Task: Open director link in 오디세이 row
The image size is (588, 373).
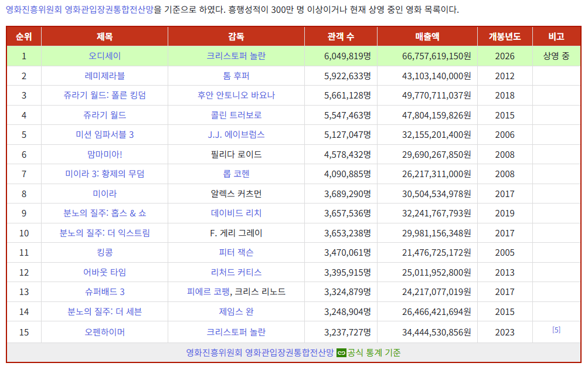Action: [x=236, y=56]
